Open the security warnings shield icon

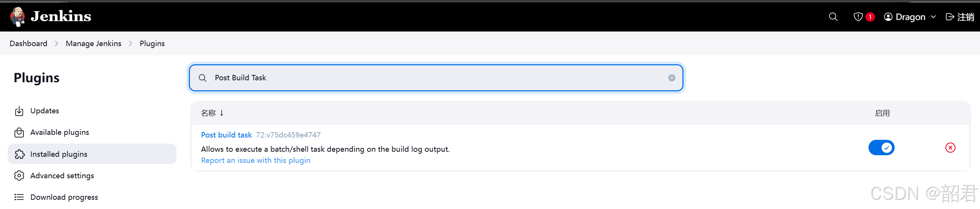pyautogui.click(x=858, y=17)
